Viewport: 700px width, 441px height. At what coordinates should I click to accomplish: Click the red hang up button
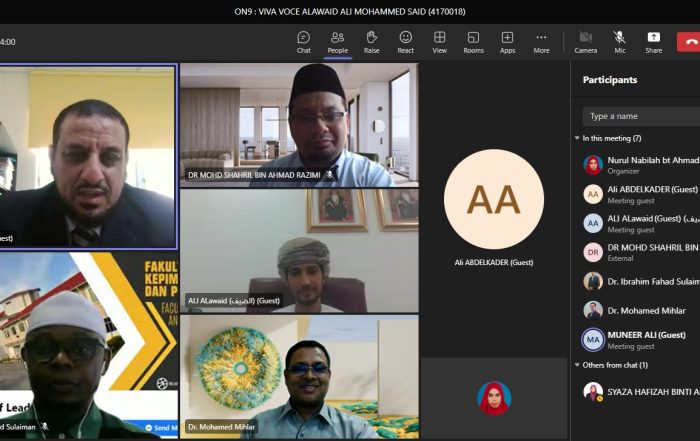(689, 41)
